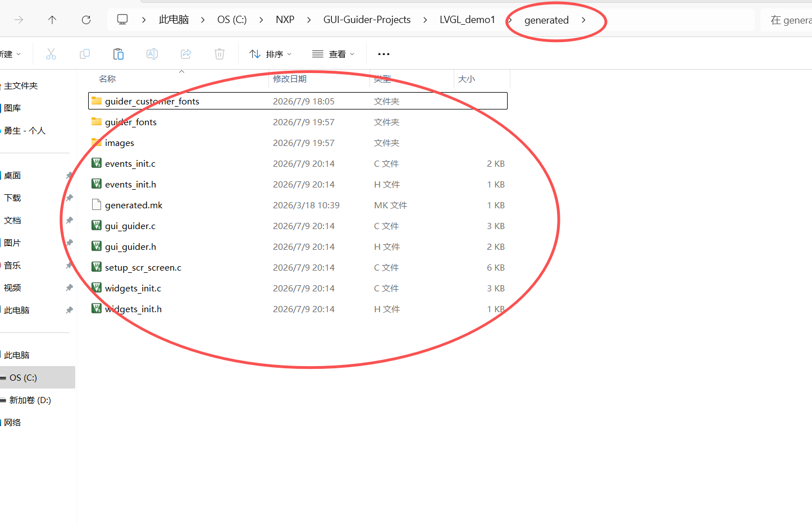This screenshot has height=530, width=812.
Task: Click the Delete trash icon
Action: pos(220,54)
